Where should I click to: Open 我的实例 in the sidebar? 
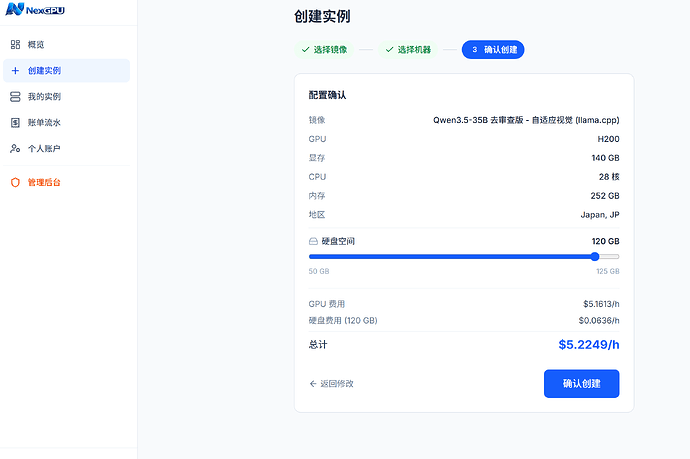click(x=66, y=96)
